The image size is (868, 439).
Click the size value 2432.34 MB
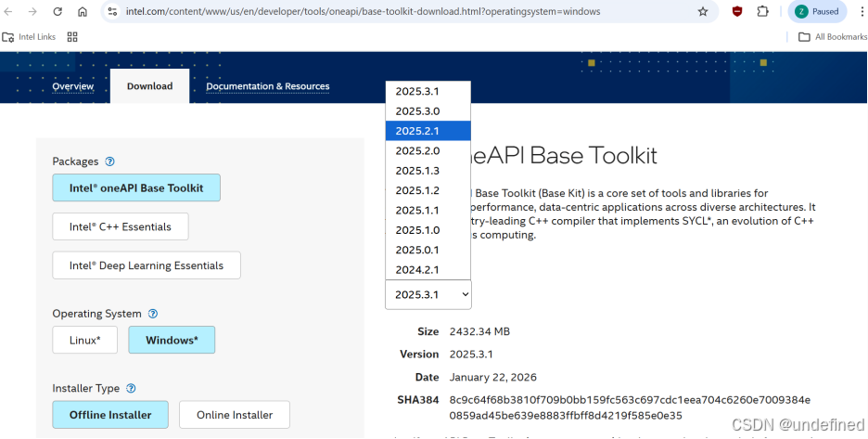(x=479, y=332)
